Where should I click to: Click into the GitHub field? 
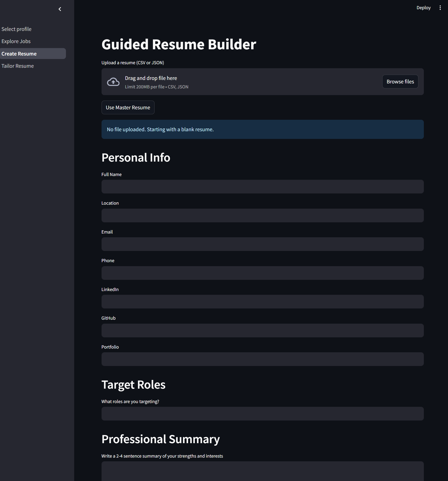point(262,331)
